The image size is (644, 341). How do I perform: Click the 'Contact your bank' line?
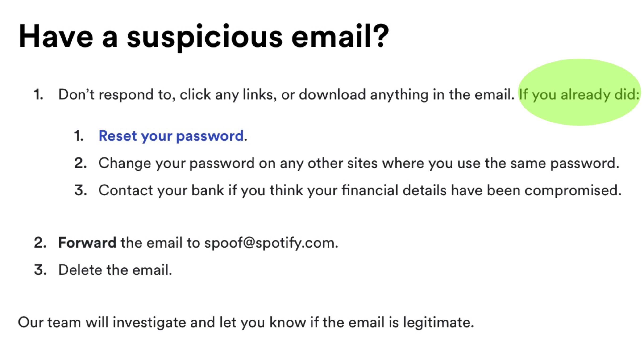coord(360,190)
